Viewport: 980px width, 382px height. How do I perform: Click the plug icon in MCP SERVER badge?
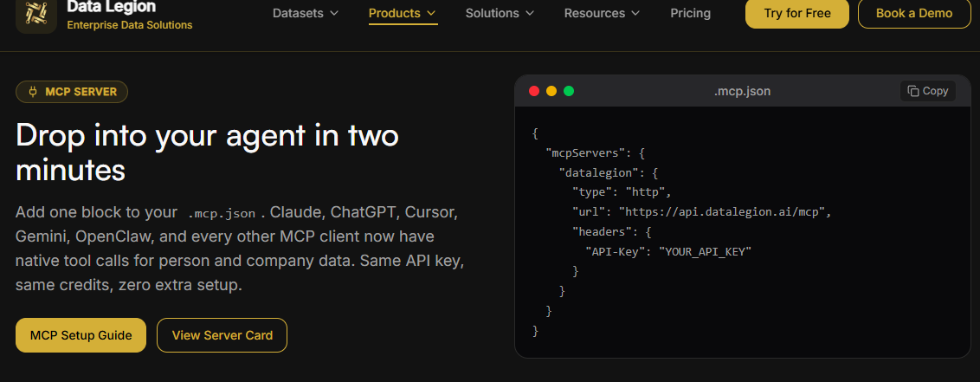tap(33, 92)
